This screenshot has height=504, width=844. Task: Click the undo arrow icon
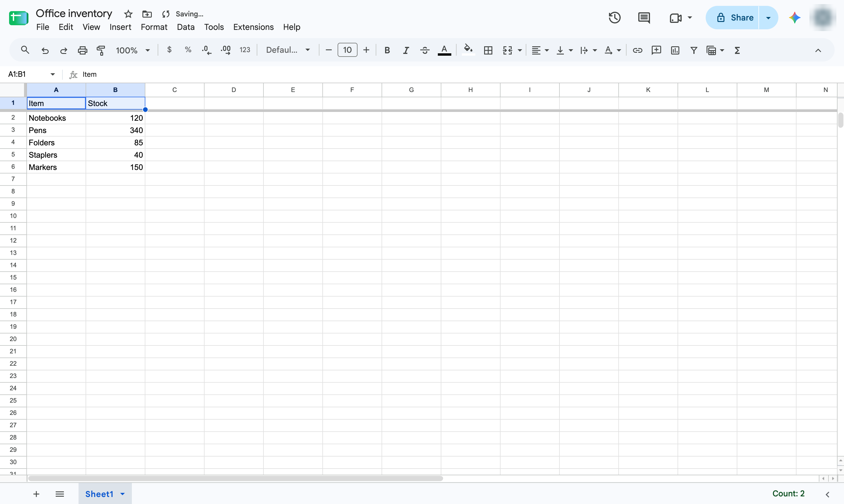tap(45, 50)
